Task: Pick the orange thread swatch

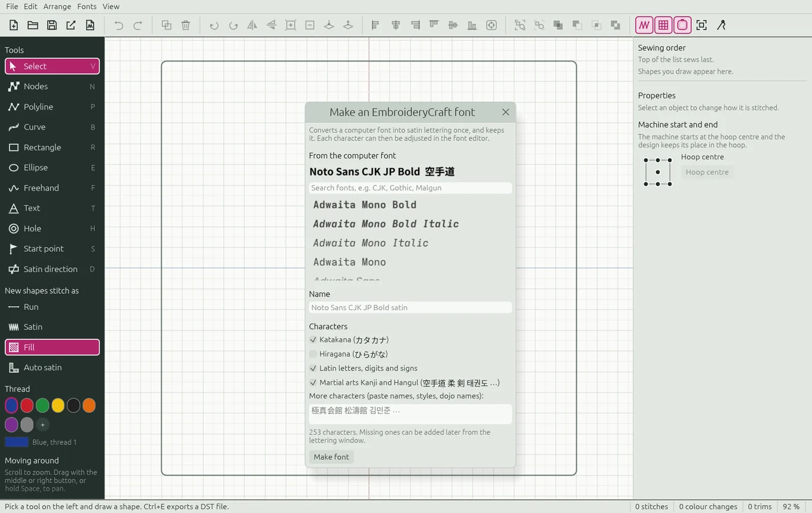Action: pos(89,406)
